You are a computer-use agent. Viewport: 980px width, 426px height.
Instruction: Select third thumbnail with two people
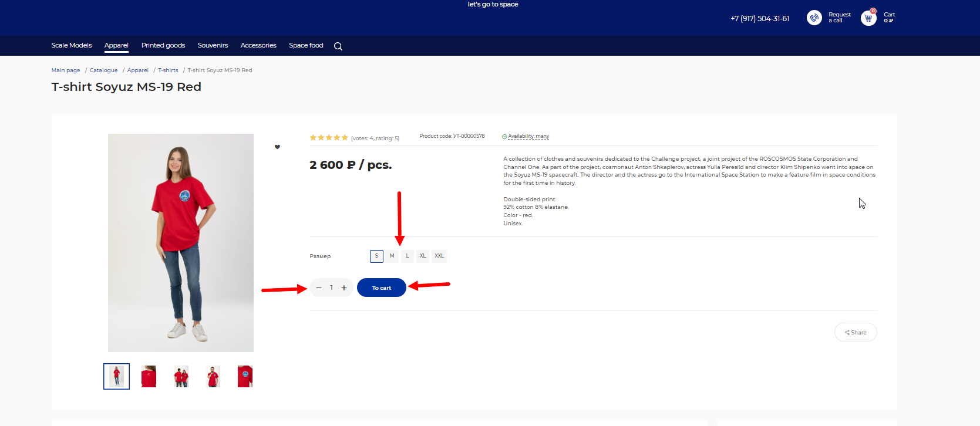click(x=181, y=376)
